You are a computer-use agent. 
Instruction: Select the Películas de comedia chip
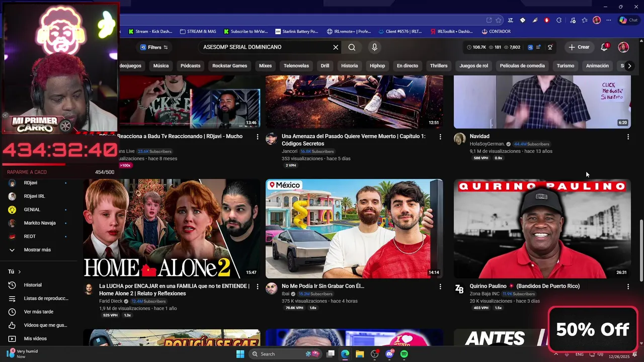pos(522,66)
